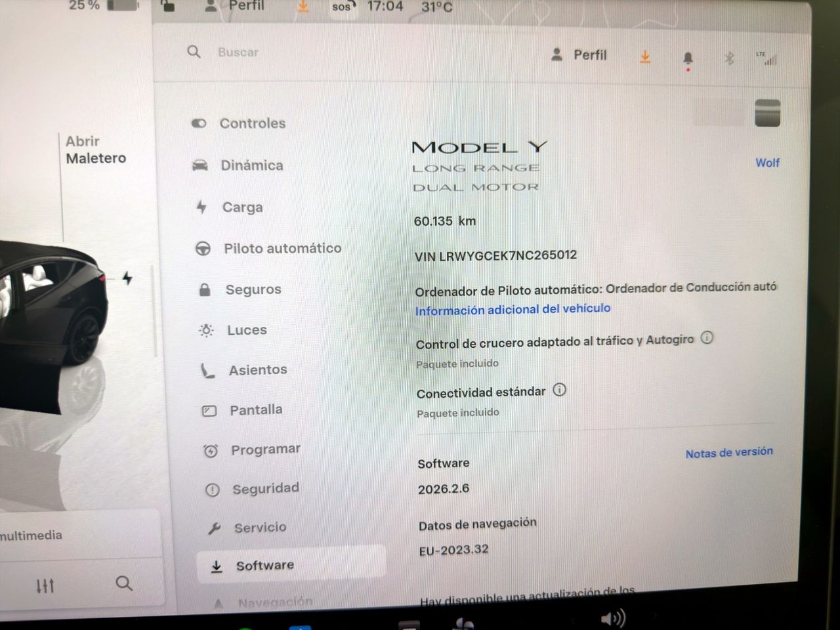Tap Abrir Maletero button
Image resolution: width=840 pixels, height=630 pixels.
pos(96,150)
